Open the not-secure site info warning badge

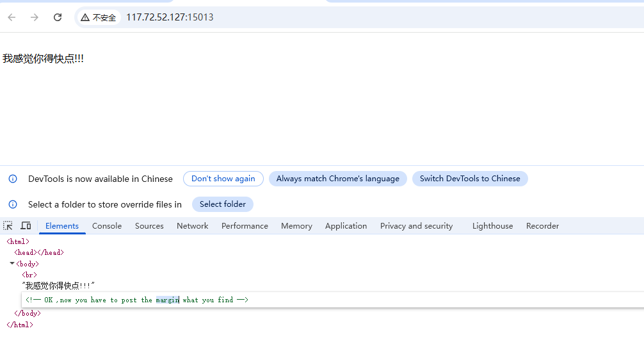pyautogui.click(x=99, y=17)
